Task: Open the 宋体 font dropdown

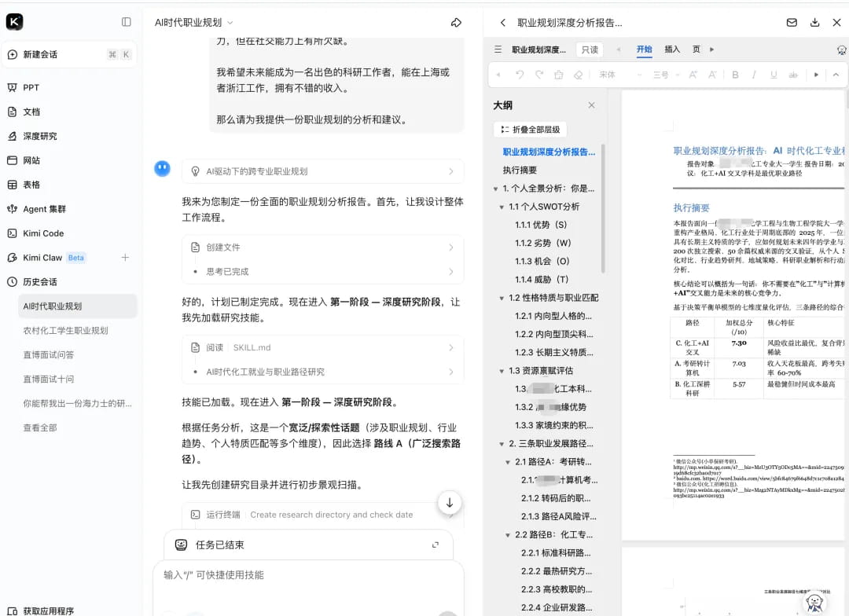Action: click(x=619, y=75)
